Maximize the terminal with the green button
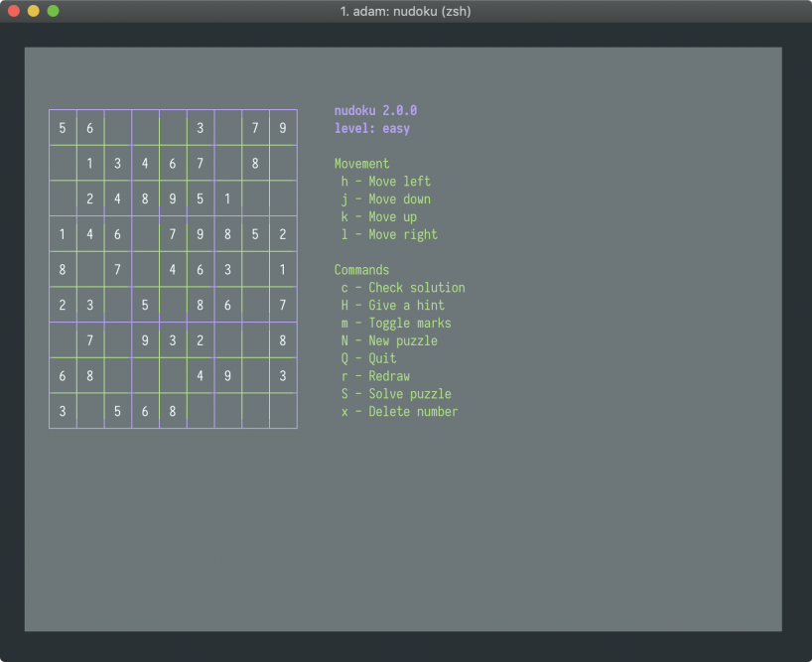 pyautogui.click(x=54, y=11)
